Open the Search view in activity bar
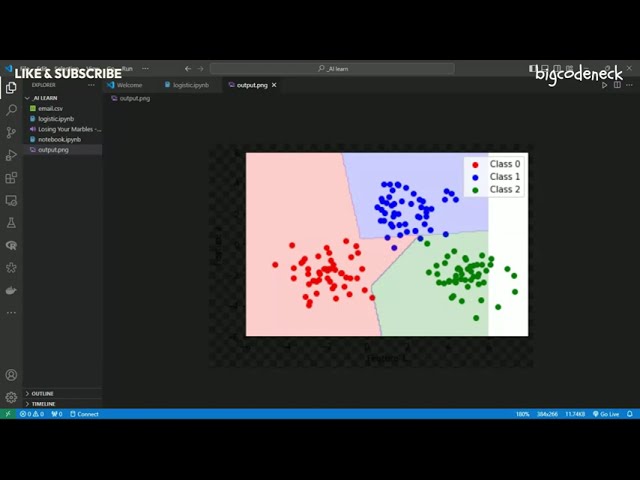 tap(11, 110)
